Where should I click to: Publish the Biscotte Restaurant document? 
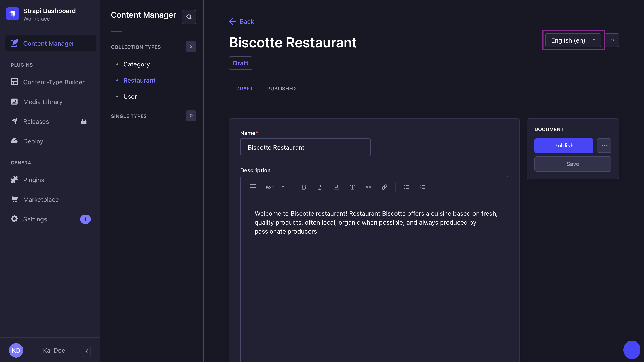pyautogui.click(x=563, y=145)
